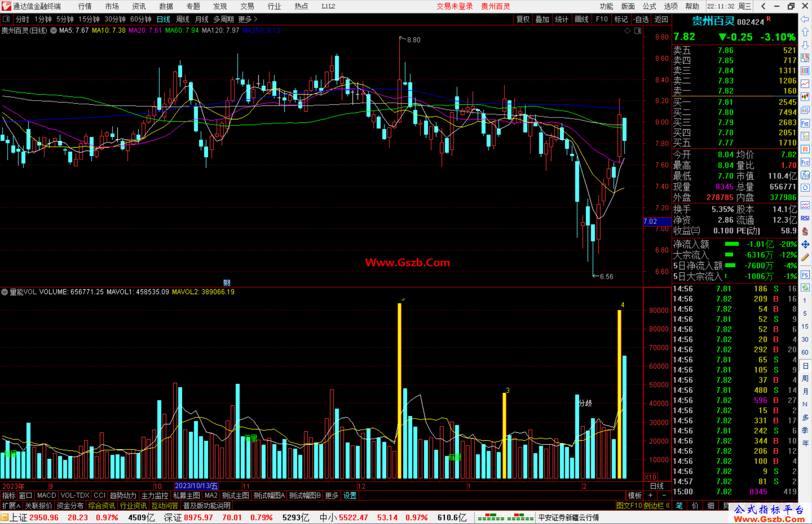Click the red S dollar sidebar icon
The image size is (812, 524).
click(805, 231)
